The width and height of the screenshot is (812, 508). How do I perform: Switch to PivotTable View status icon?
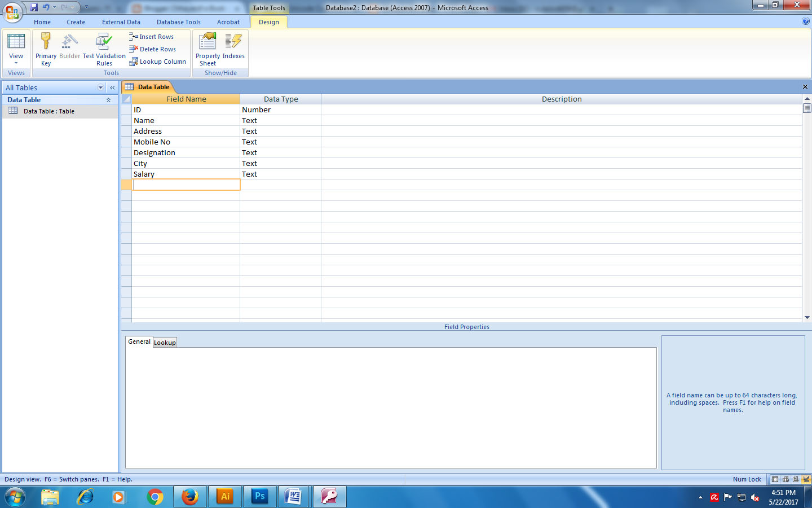point(785,479)
